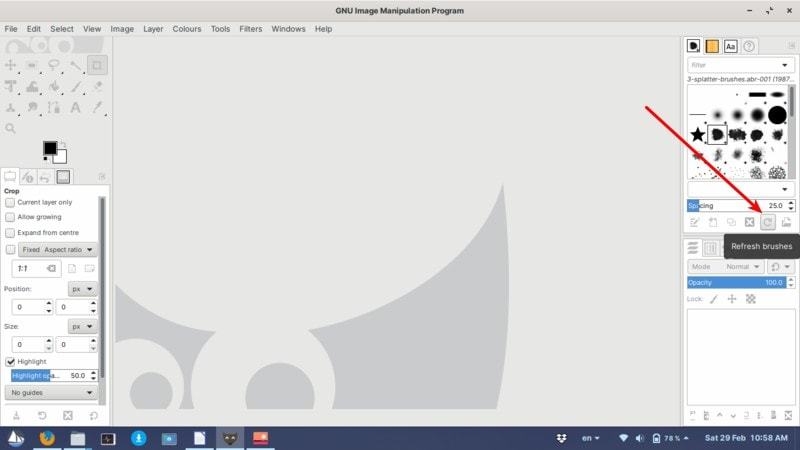Choose the black star brush
800x450 pixels.
697,134
